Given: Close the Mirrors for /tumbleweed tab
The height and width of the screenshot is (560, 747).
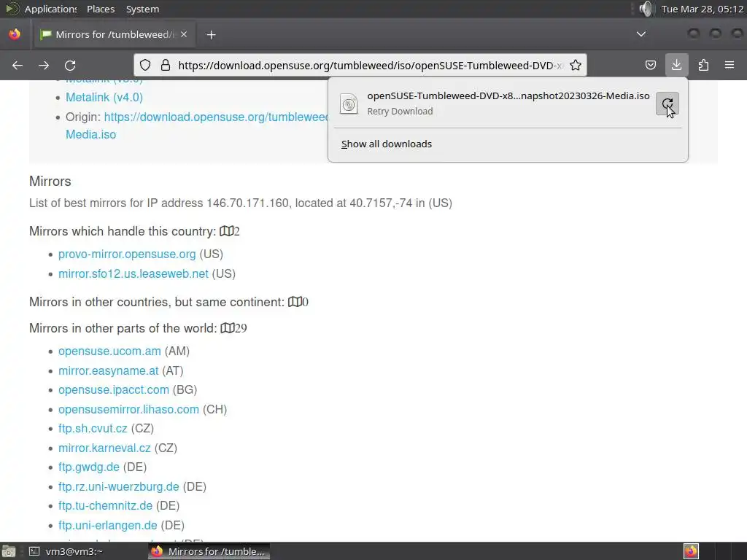Looking at the screenshot, I should coord(184,34).
